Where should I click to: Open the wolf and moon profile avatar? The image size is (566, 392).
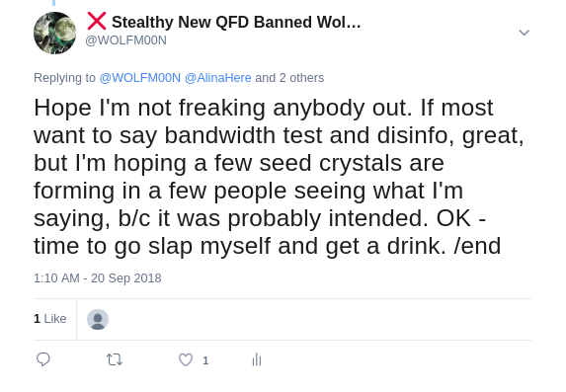pyautogui.click(x=55, y=33)
